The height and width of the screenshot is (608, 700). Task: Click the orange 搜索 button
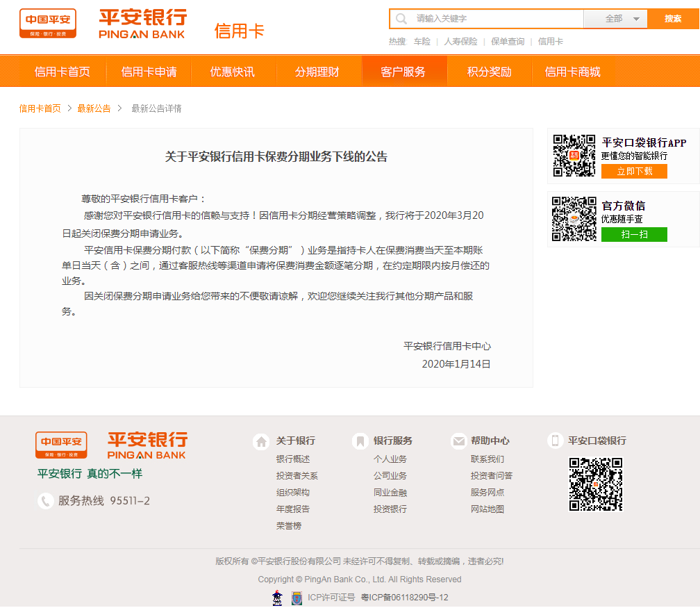pyautogui.click(x=673, y=19)
